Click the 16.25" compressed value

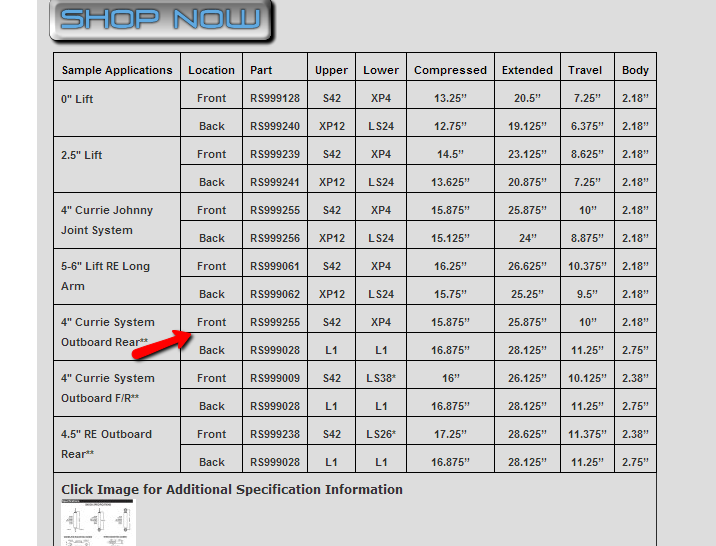450,266
